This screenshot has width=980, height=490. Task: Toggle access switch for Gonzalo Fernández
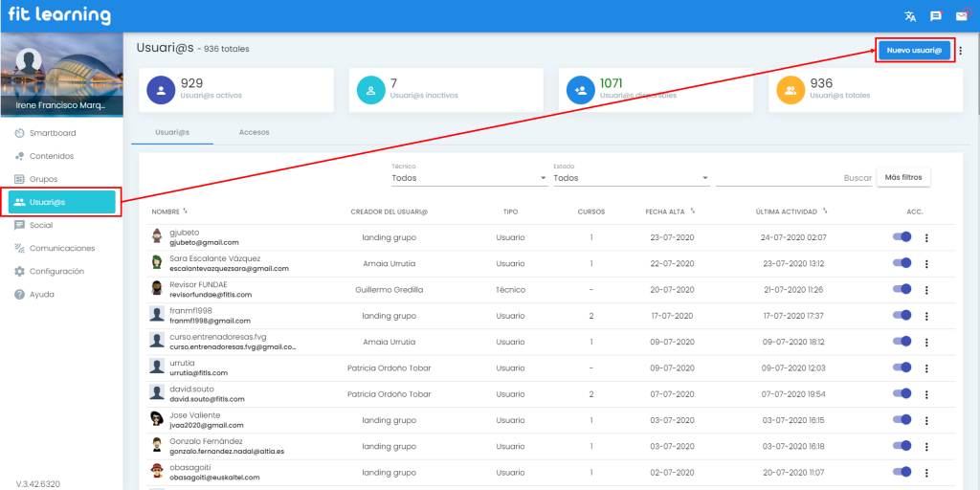[902, 446]
